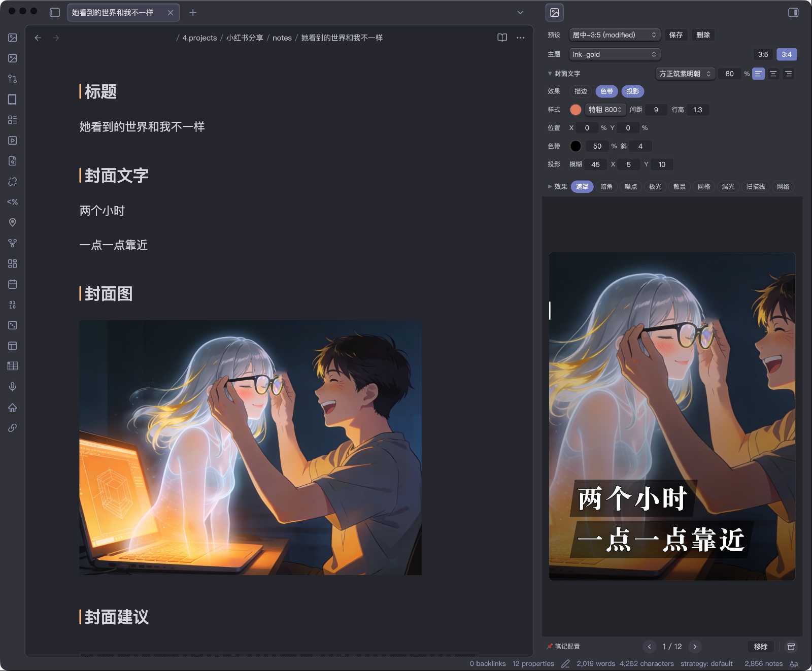This screenshot has height=671, width=812.
Task: Open the ink-gold theme dropdown
Action: click(x=615, y=54)
